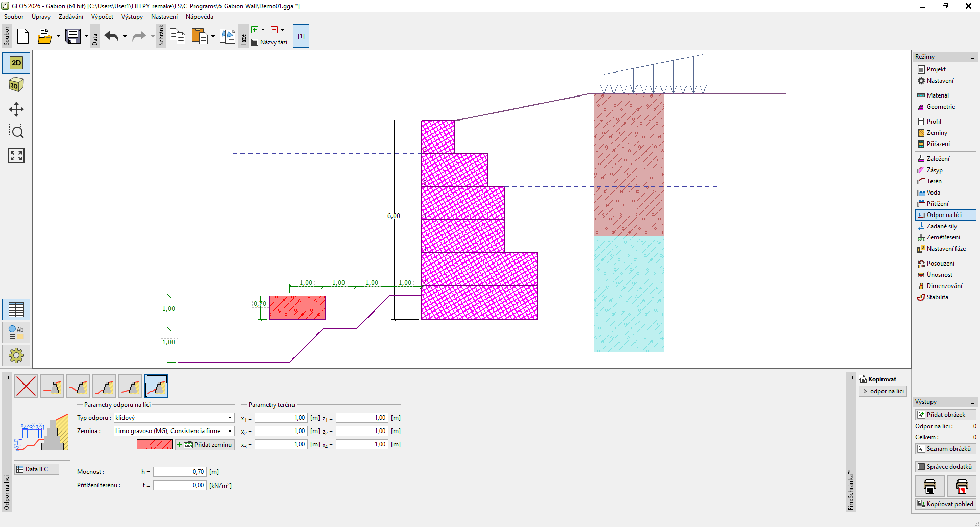Toggle the table frame display button
This screenshot has height=527, width=980.
click(x=16, y=309)
